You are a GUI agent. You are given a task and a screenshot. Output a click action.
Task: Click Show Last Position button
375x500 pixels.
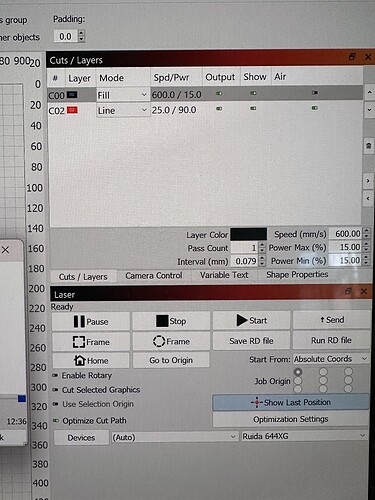(291, 402)
